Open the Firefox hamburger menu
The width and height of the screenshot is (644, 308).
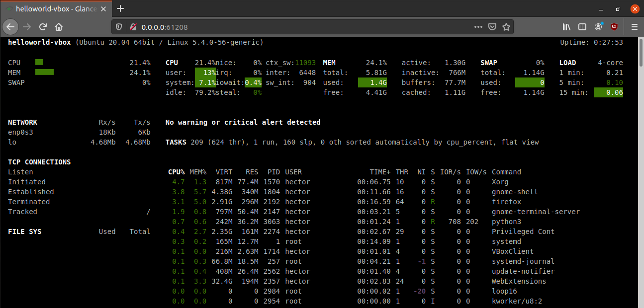[634, 27]
